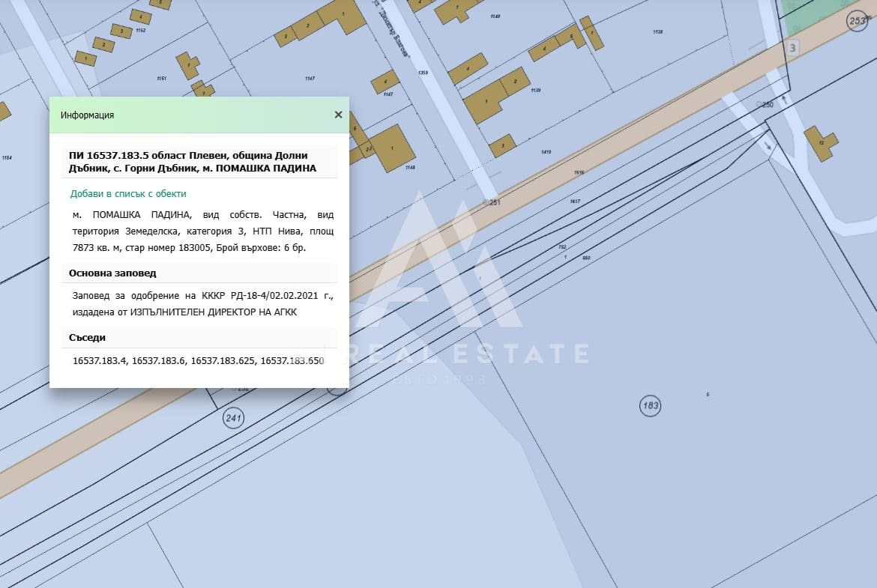This screenshot has width=877, height=588.
Task: Click neighbor parcel 16537.183.625 in list
Action: (x=223, y=361)
